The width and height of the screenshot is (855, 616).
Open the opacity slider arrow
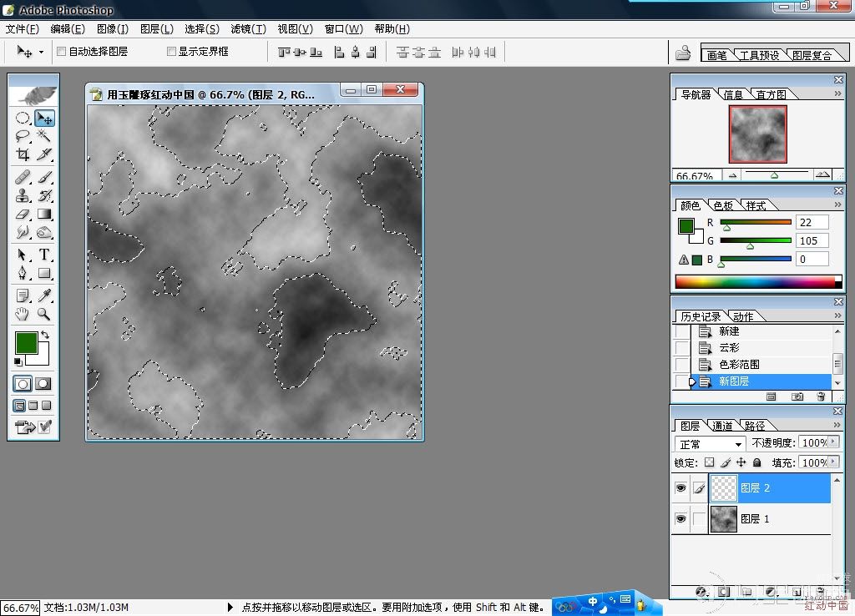pos(833,442)
